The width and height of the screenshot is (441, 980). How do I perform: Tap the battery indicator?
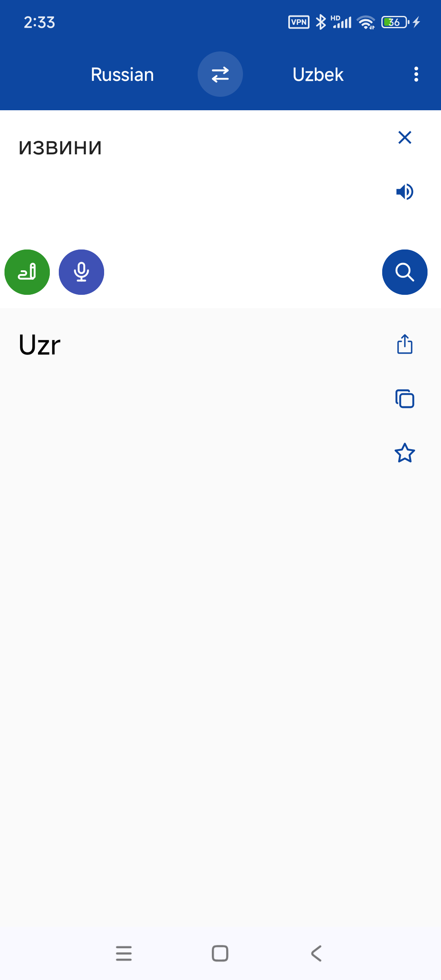[x=395, y=22]
